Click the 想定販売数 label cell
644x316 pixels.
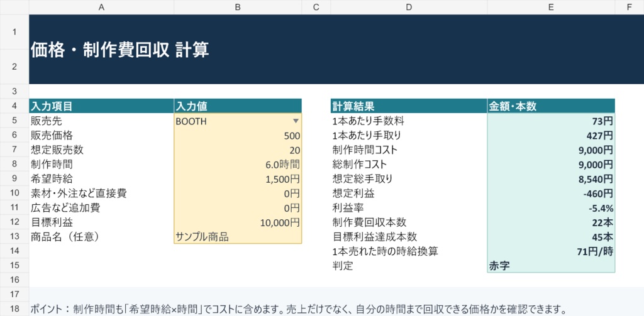click(x=101, y=150)
